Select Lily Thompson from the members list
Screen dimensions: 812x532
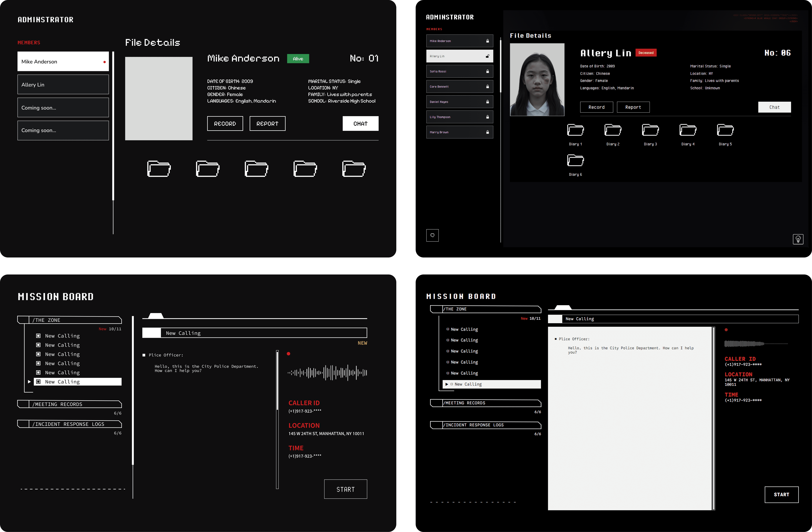click(x=460, y=117)
